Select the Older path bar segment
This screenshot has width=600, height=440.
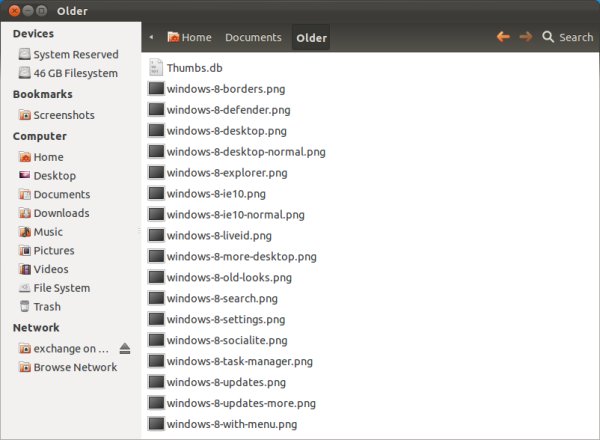tap(311, 37)
